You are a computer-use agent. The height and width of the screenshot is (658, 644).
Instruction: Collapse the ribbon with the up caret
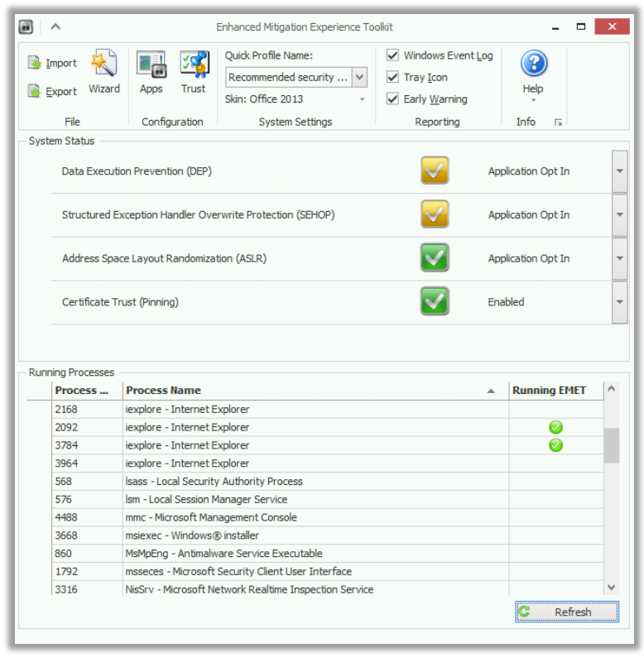click(55, 26)
